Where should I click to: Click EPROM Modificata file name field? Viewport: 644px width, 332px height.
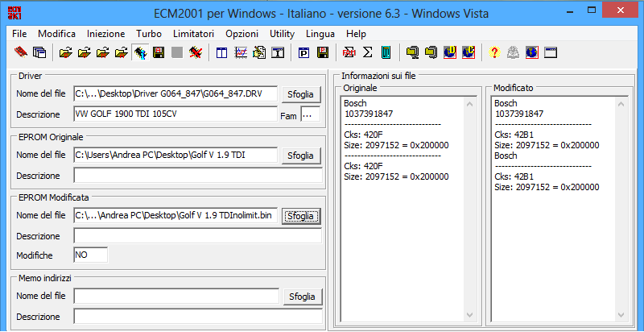[x=175, y=216]
